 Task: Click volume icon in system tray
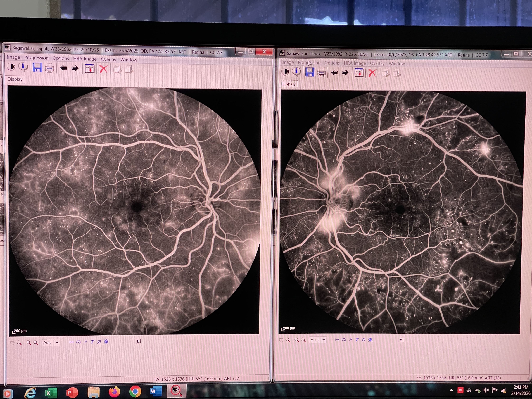click(x=486, y=390)
